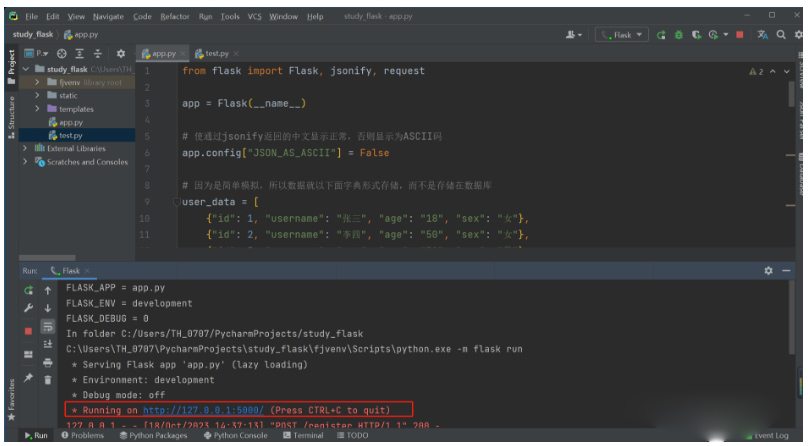Collapse all in the Project tree

coord(98,53)
